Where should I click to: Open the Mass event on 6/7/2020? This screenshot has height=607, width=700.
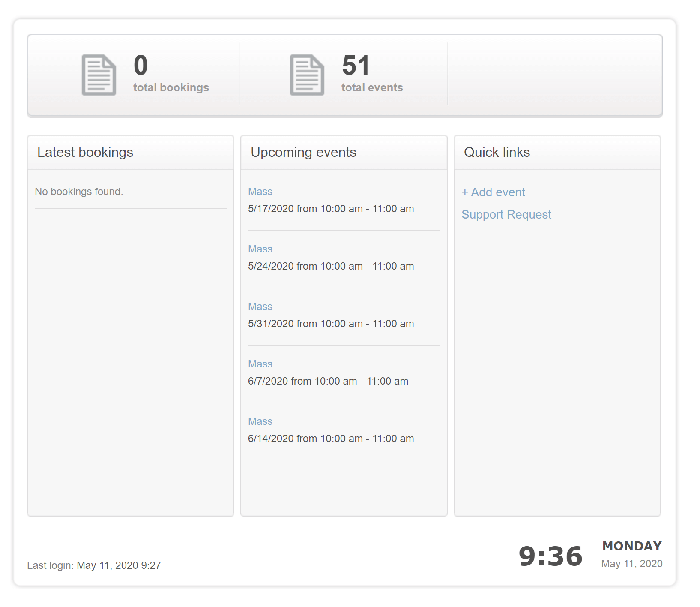pos(260,364)
